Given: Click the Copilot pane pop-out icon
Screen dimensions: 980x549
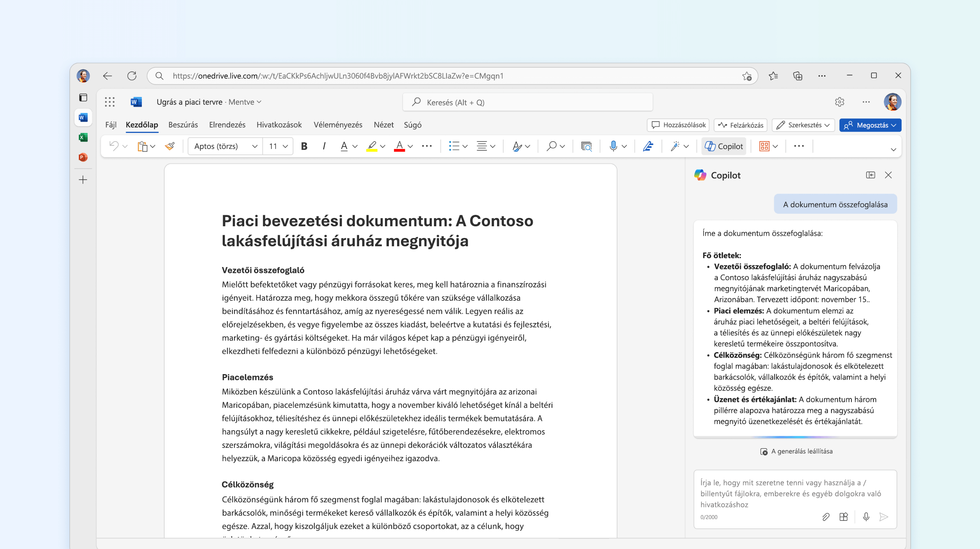Looking at the screenshot, I should pyautogui.click(x=871, y=175).
